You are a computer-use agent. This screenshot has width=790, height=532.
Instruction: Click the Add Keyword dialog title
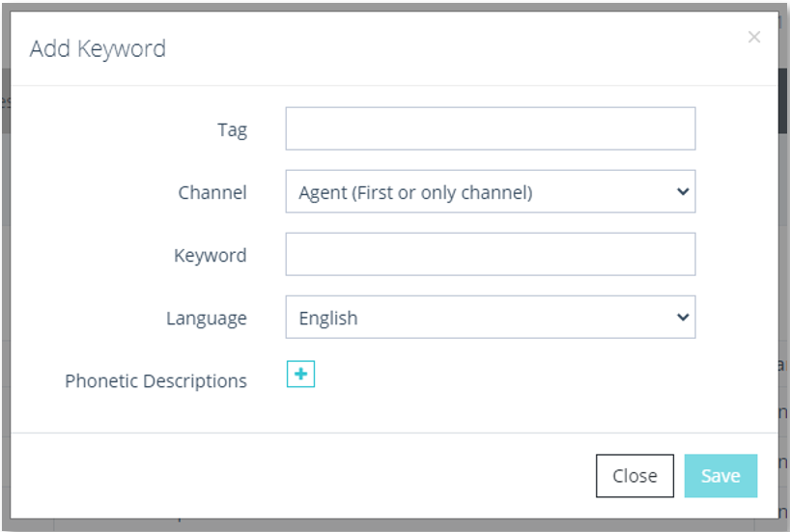coord(98,49)
